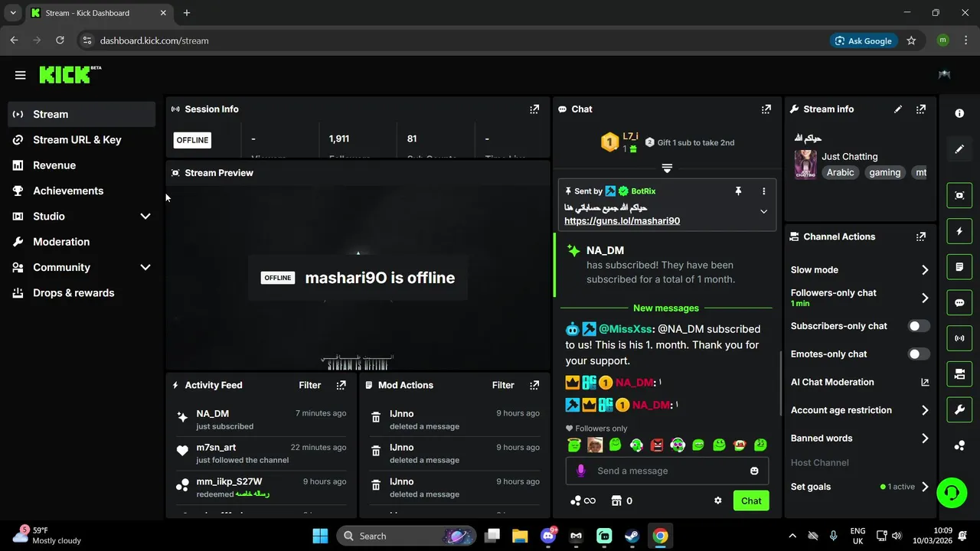This screenshot has height=551, width=980.
Task: Open Steam from the taskbar
Action: 632,536
